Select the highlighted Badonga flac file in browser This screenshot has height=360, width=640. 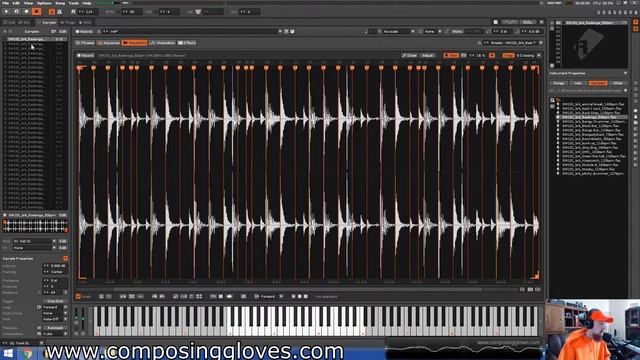pos(591,117)
